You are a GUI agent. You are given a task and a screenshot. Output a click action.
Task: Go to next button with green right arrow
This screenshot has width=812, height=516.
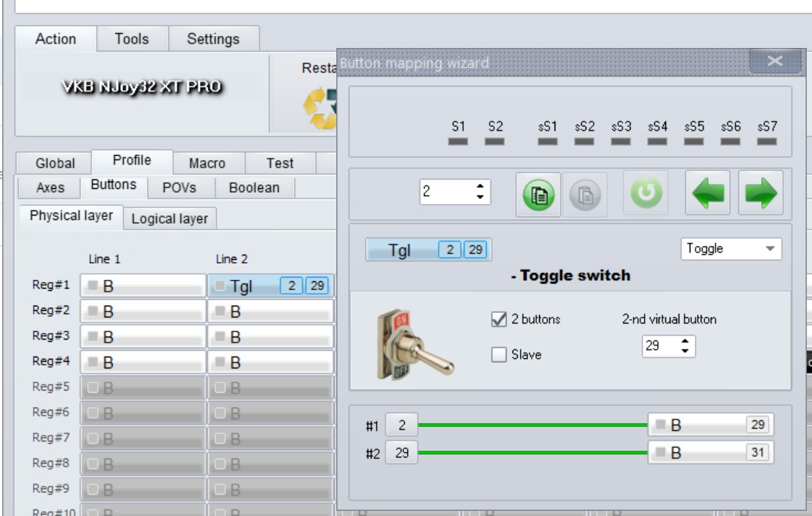760,193
